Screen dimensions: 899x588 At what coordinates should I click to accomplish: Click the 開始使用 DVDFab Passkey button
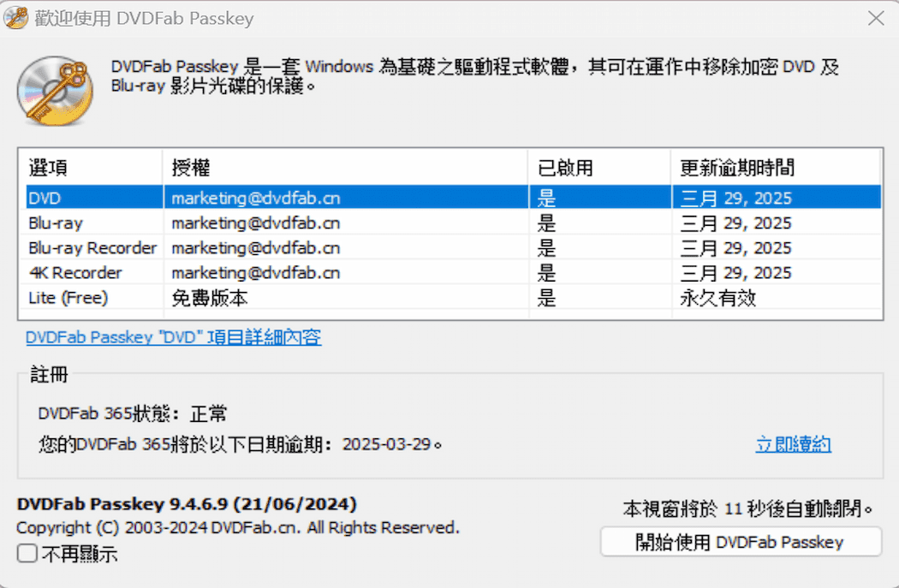click(741, 542)
